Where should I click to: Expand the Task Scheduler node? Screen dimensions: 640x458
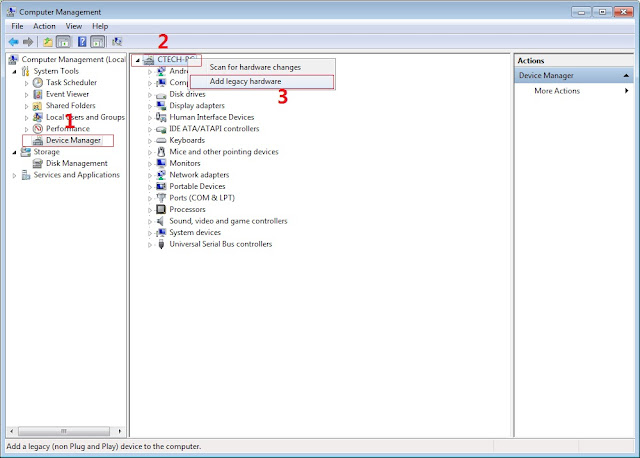(x=27, y=83)
